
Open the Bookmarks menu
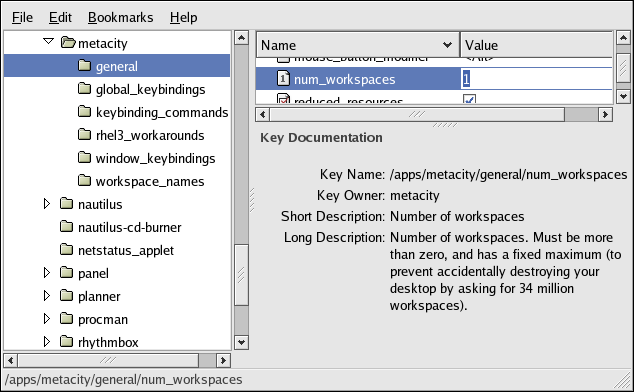120,17
